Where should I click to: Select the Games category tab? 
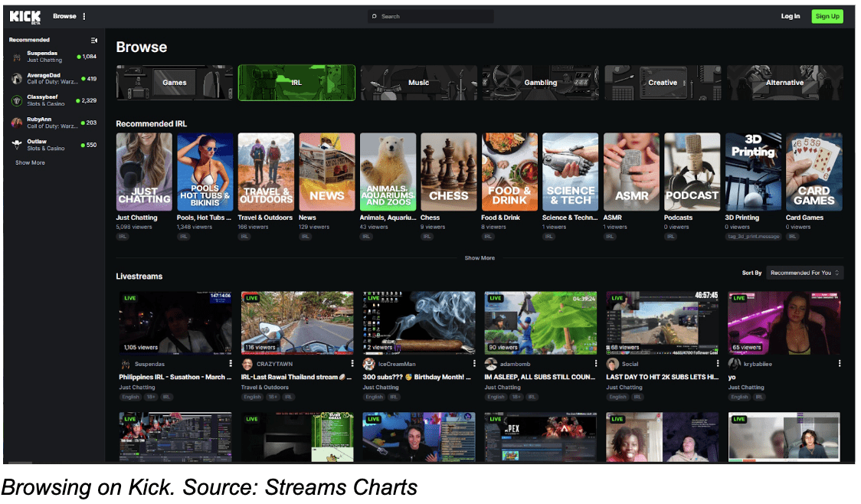(x=174, y=83)
